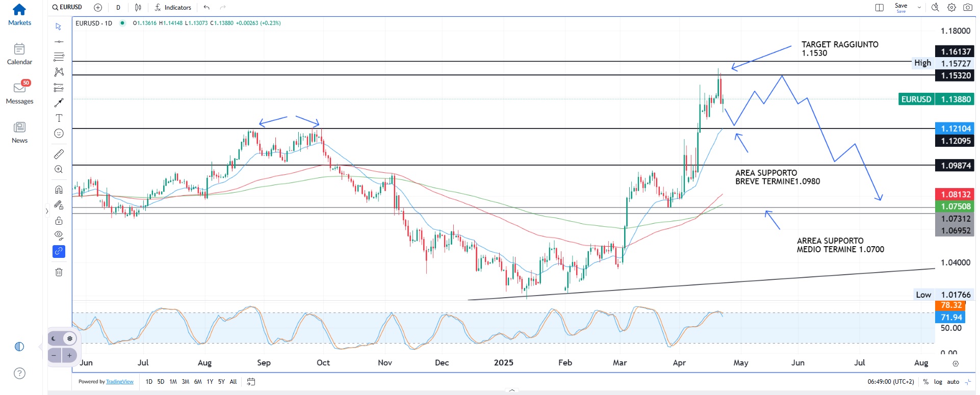
Task: Choose the text annotation tool
Action: [x=59, y=118]
